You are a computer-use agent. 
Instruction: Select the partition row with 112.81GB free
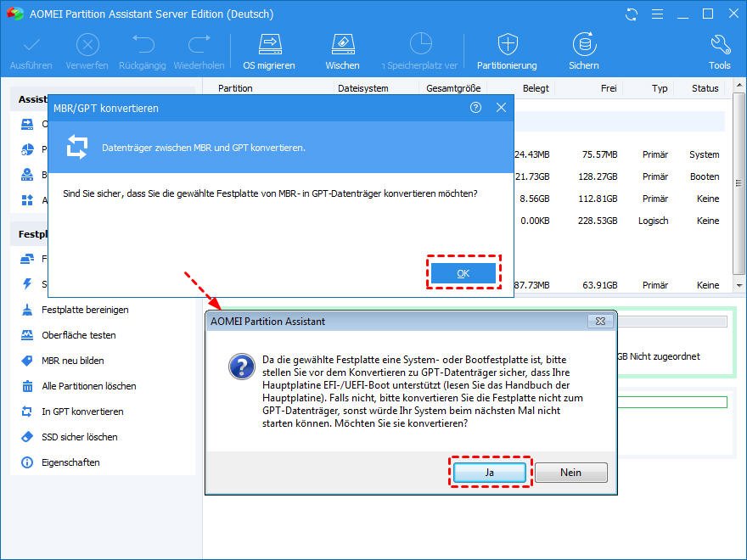click(620, 199)
